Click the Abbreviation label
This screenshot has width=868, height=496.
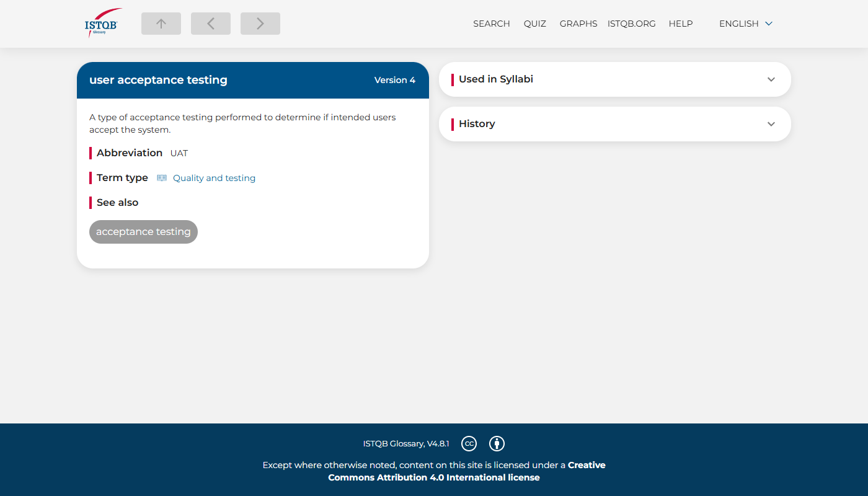[x=130, y=153]
